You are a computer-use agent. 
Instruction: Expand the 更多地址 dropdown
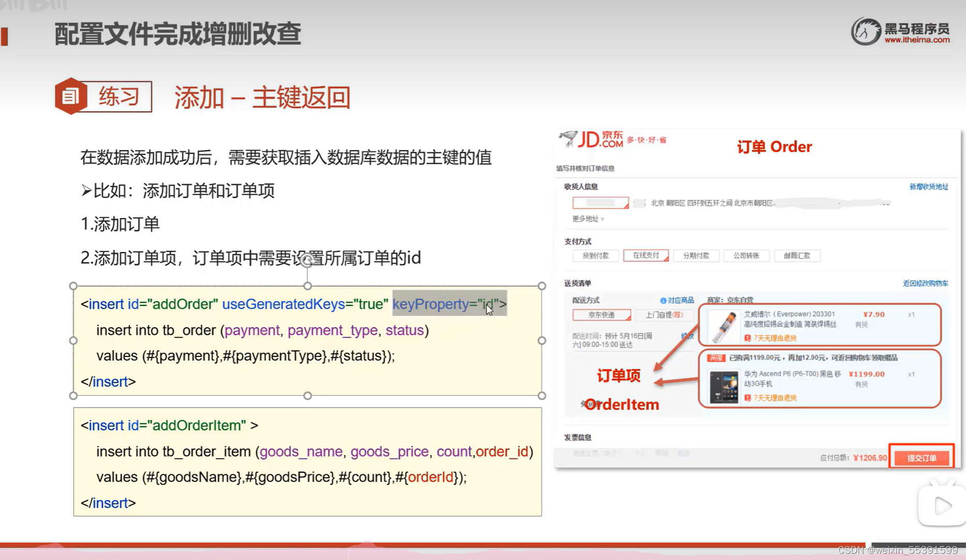[587, 219]
